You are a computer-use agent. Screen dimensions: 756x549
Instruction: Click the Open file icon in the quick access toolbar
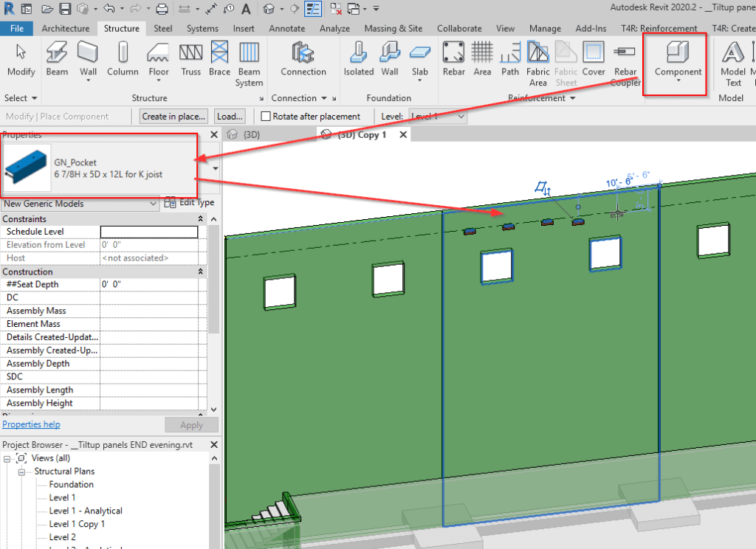[47, 9]
